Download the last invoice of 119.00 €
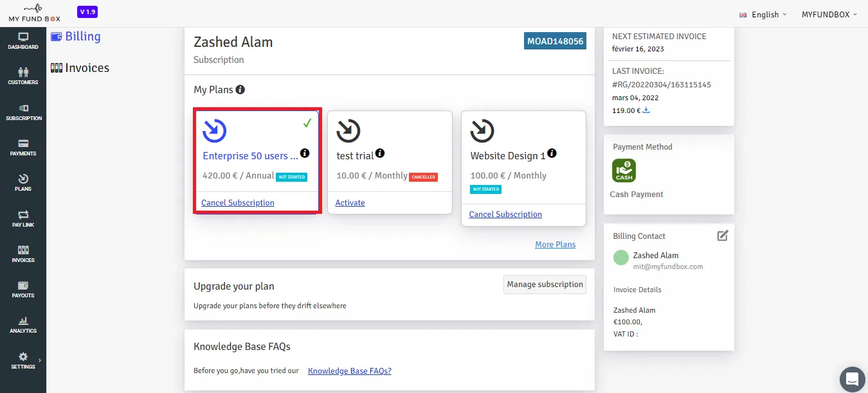The height and width of the screenshot is (393, 868). coord(646,110)
